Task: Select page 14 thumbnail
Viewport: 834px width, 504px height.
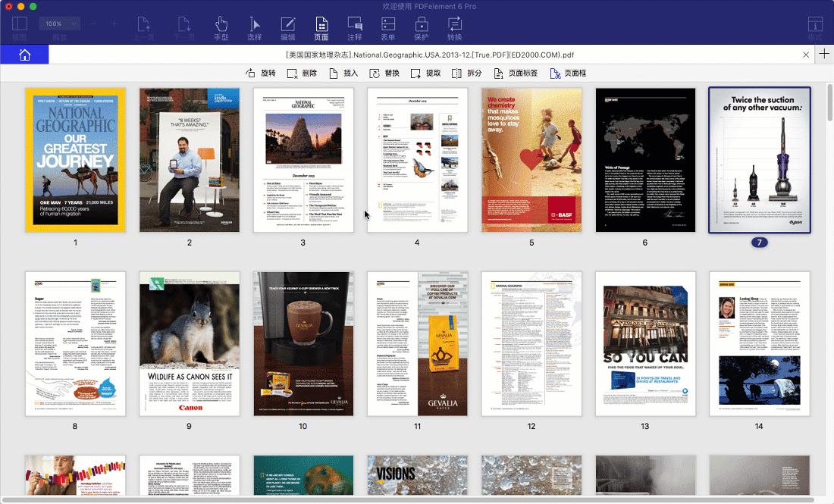Action: 760,344
